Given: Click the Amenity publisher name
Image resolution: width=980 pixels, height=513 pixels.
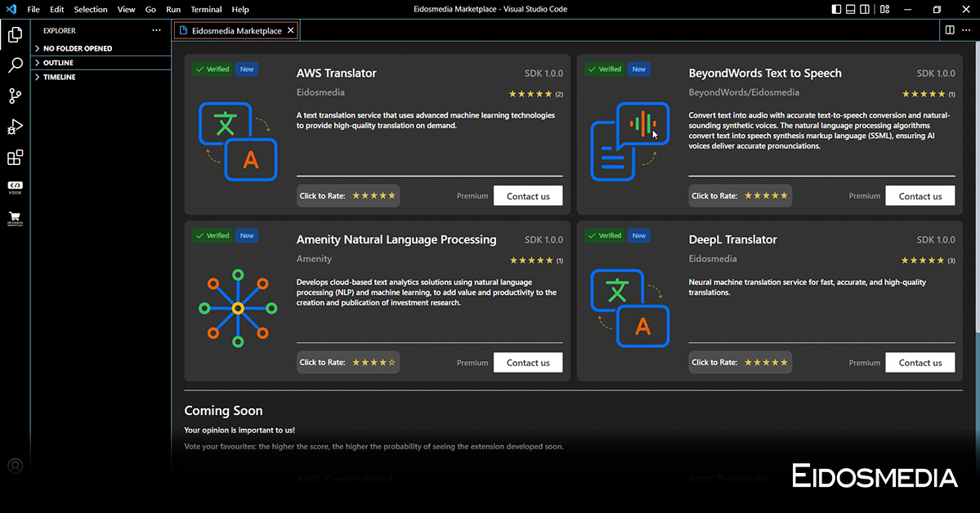Looking at the screenshot, I should pyautogui.click(x=314, y=259).
